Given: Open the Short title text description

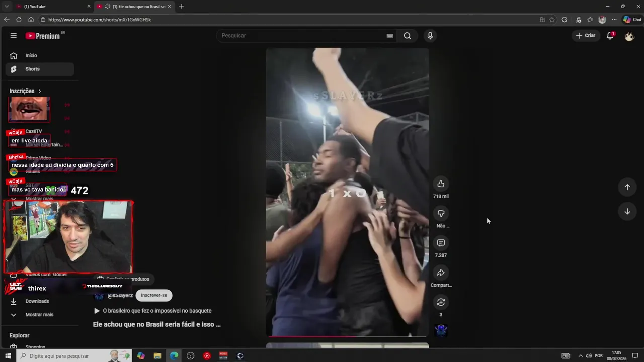Looking at the screenshot, I should 156,325.
